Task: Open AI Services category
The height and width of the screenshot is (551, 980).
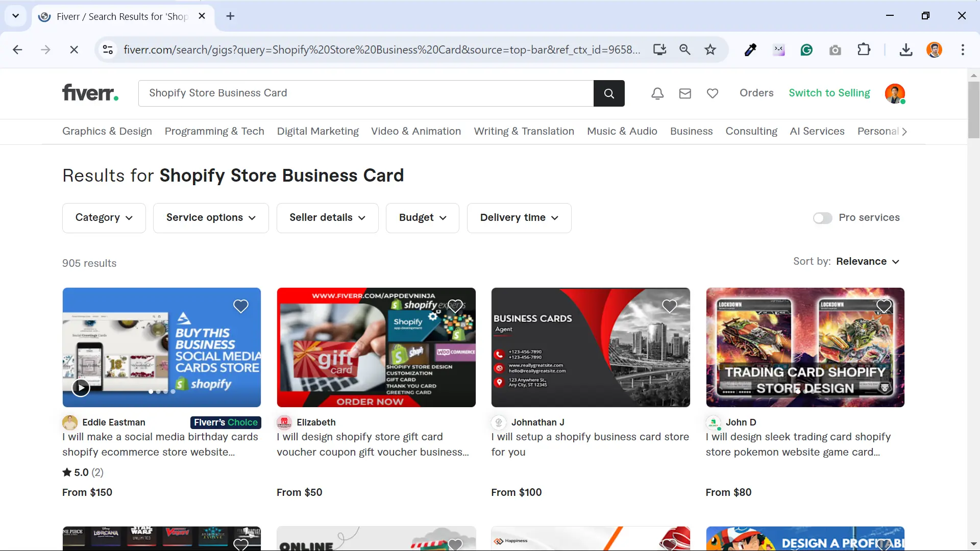Action: tap(817, 131)
